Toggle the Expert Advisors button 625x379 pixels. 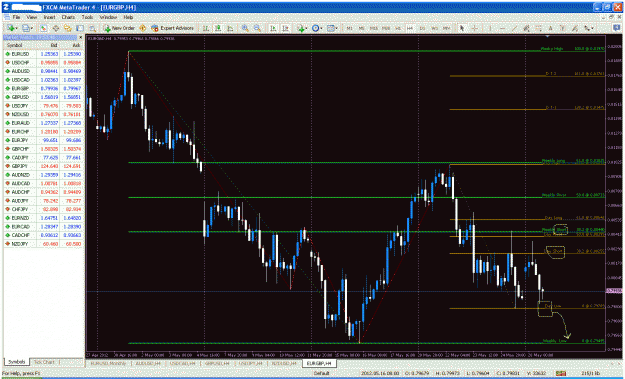click(172, 28)
